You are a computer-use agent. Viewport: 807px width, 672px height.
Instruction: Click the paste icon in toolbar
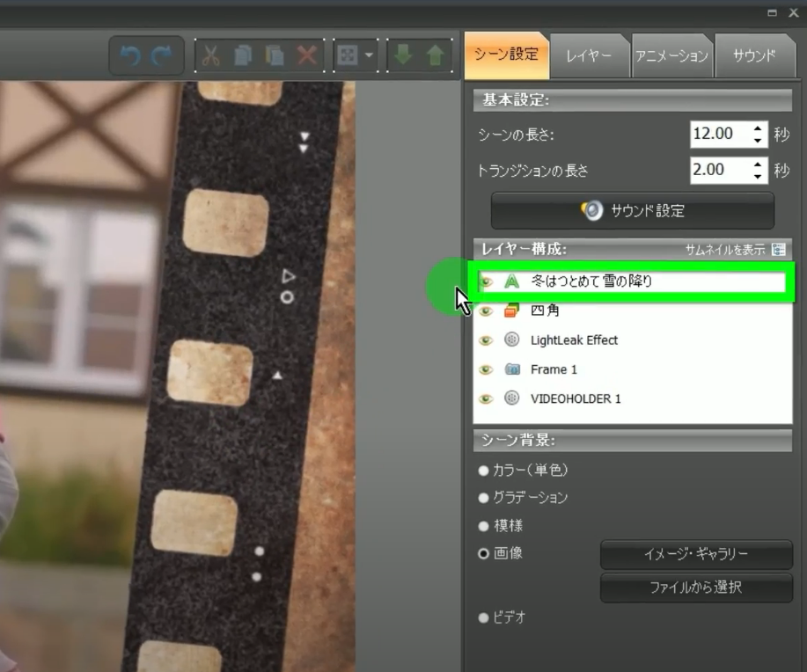tap(275, 56)
